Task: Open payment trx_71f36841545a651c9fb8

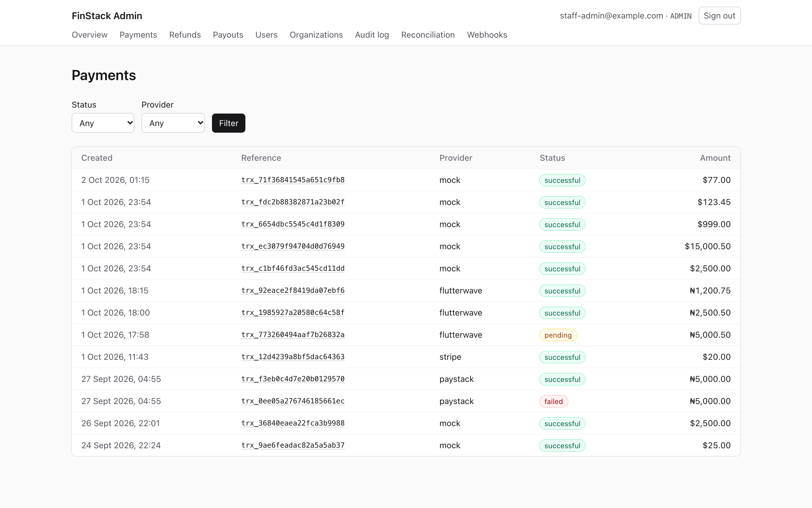Action: [x=293, y=180]
